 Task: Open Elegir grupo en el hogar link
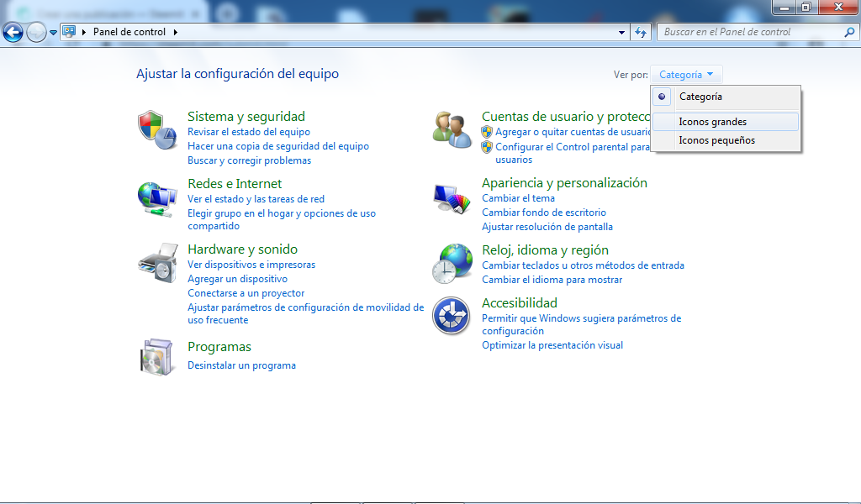click(281, 219)
